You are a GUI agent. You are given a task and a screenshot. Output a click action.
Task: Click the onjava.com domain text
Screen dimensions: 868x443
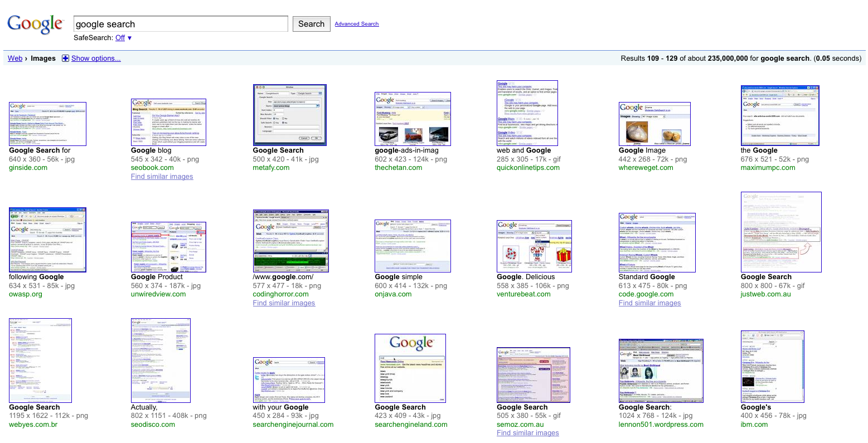(x=393, y=294)
